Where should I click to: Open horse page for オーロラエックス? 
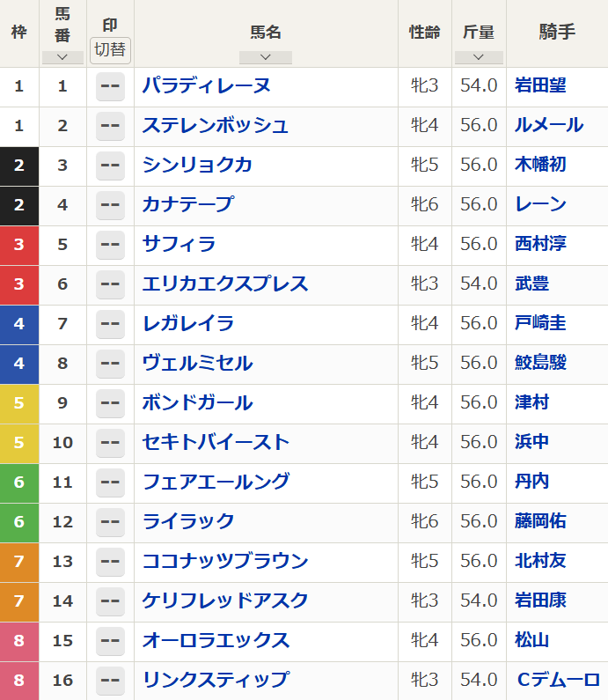(x=216, y=640)
